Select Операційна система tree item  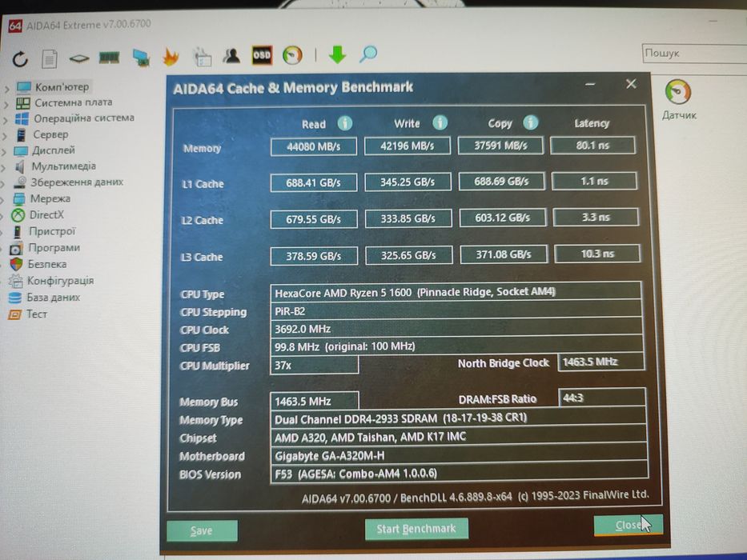click(84, 118)
